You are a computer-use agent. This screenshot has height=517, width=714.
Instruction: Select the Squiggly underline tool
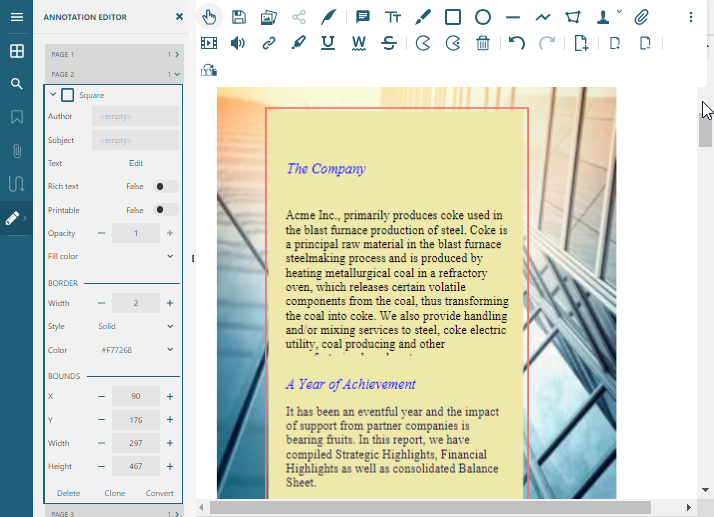click(359, 43)
